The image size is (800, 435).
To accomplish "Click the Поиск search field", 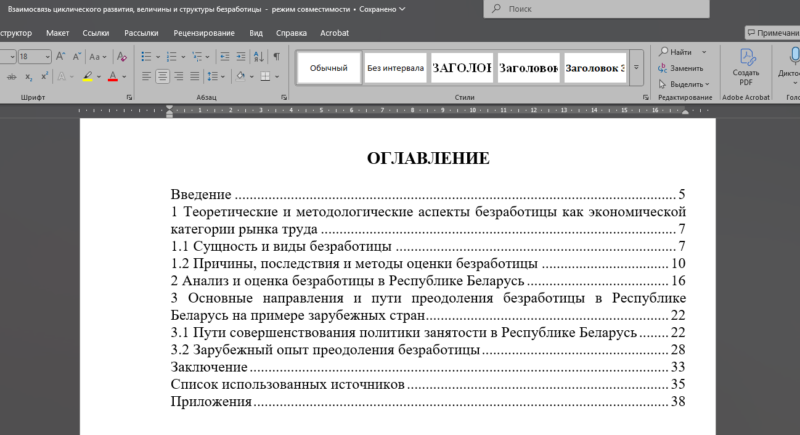I will coord(596,9).
